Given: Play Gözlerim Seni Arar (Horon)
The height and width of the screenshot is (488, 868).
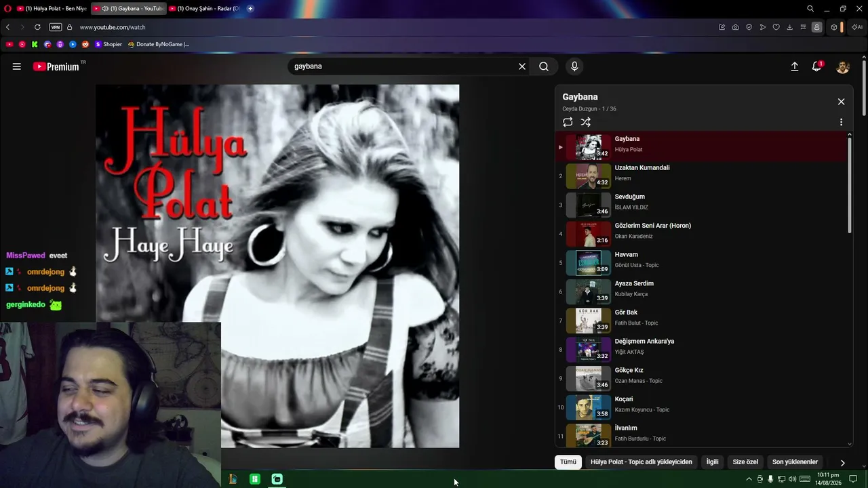Looking at the screenshot, I should (x=701, y=234).
